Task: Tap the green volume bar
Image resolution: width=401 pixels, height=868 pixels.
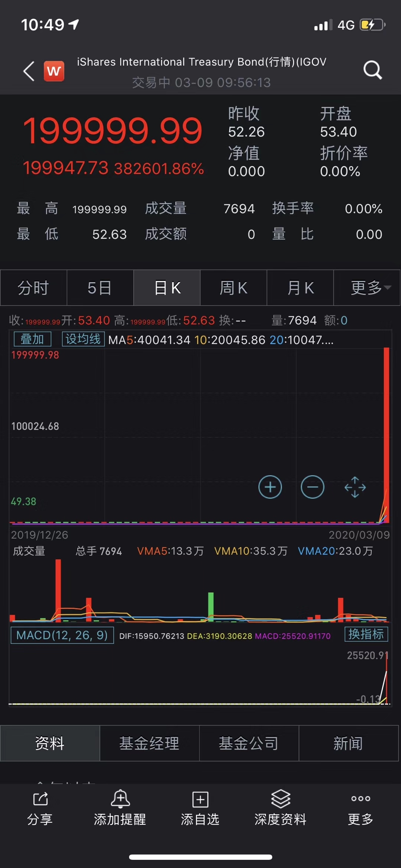Action: pyautogui.click(x=211, y=607)
